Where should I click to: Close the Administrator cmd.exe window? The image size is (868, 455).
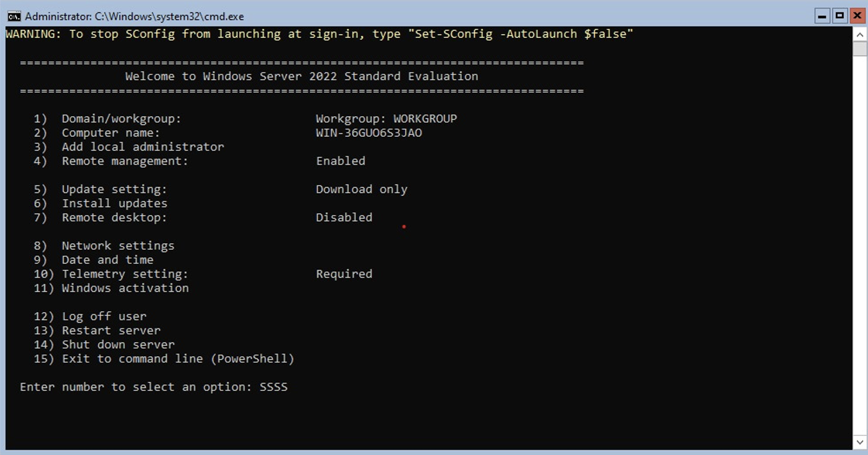[857, 16]
